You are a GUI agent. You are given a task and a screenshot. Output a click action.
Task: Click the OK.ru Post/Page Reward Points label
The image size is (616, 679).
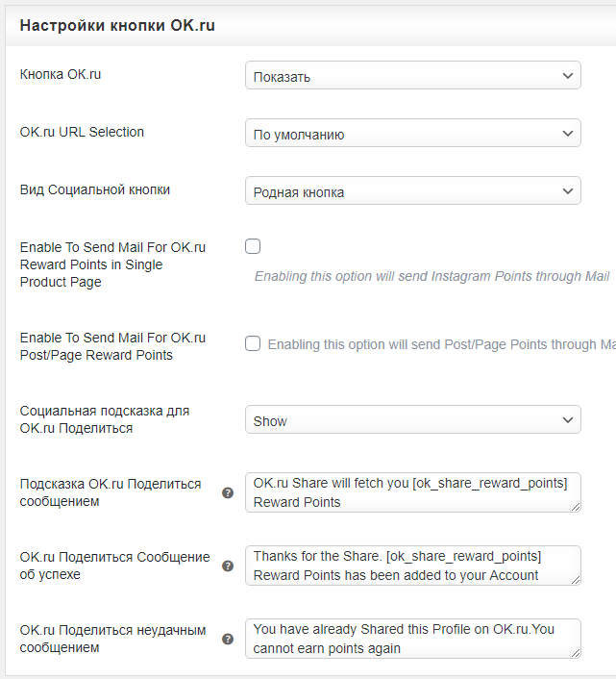(x=112, y=346)
